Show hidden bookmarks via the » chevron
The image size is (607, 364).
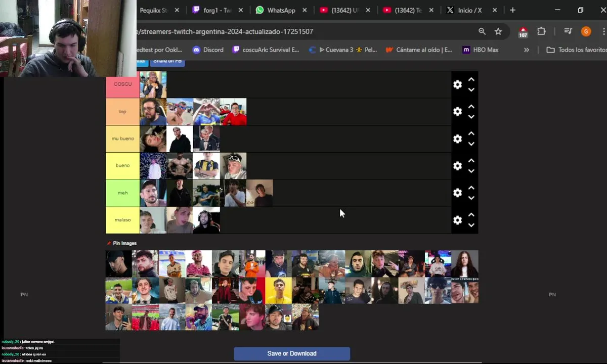point(527,50)
